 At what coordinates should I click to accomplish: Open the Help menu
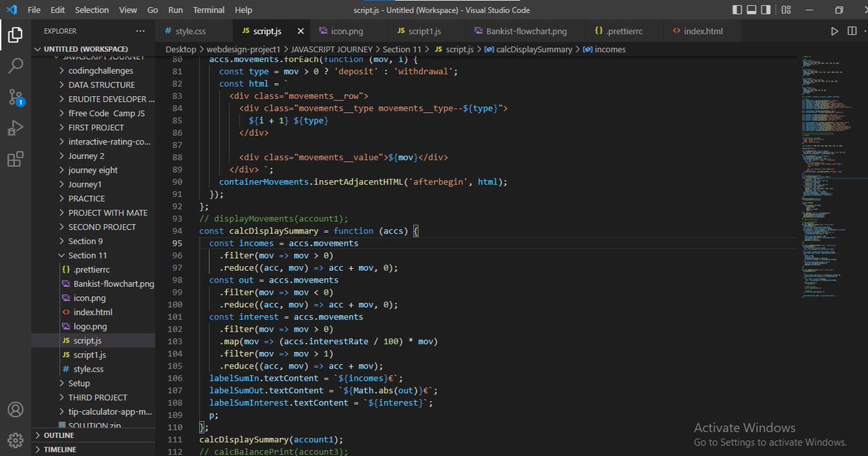click(x=244, y=10)
